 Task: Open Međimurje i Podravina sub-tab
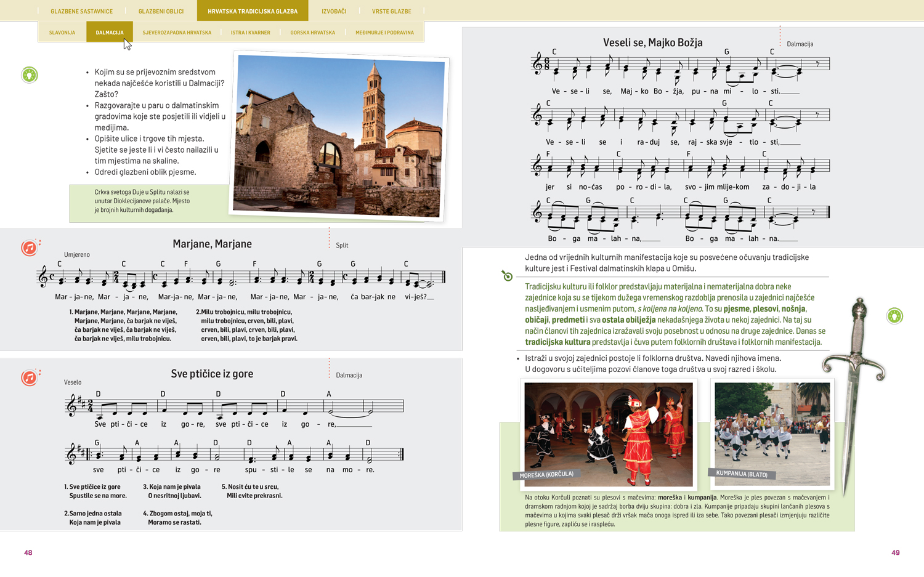pos(384,33)
